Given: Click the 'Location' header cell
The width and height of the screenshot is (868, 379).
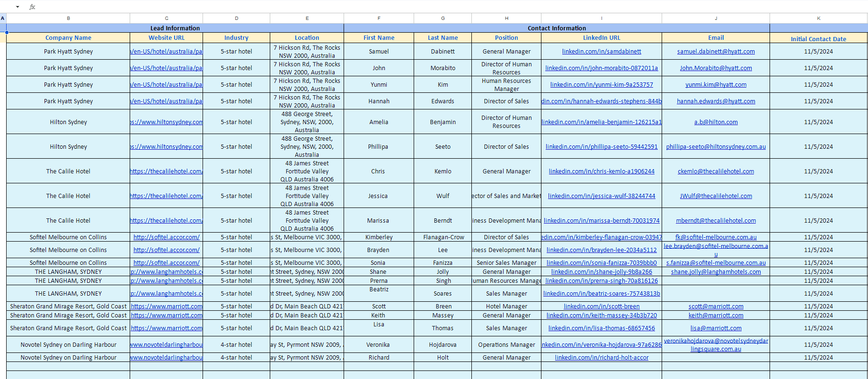Looking at the screenshot, I should [307, 38].
